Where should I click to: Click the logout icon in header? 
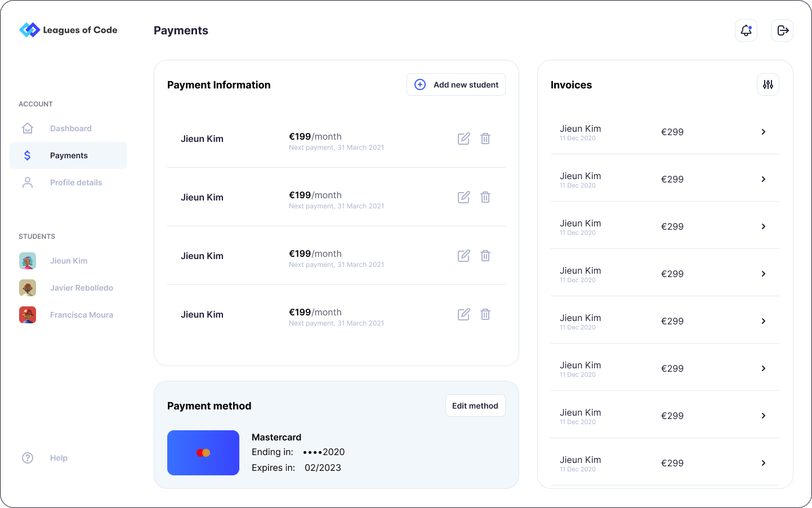(782, 30)
